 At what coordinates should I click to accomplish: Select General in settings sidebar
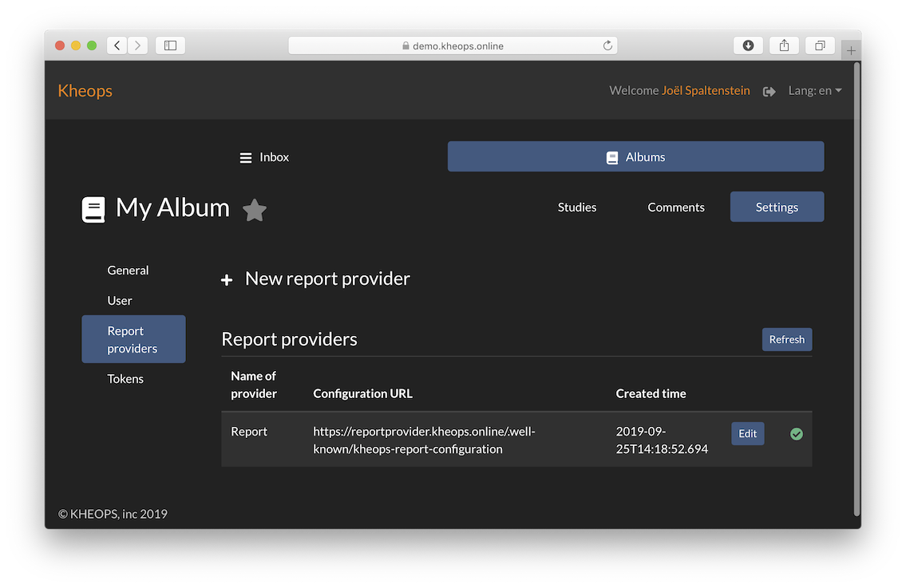[129, 270]
